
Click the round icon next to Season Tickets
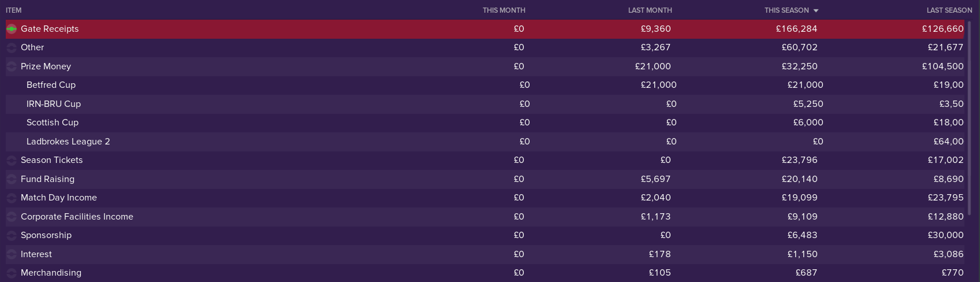pos(12,160)
